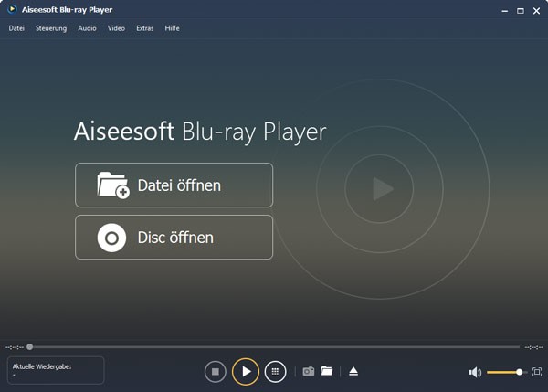Open the Hilfe menu
This screenshot has width=548, height=392.
pos(172,28)
